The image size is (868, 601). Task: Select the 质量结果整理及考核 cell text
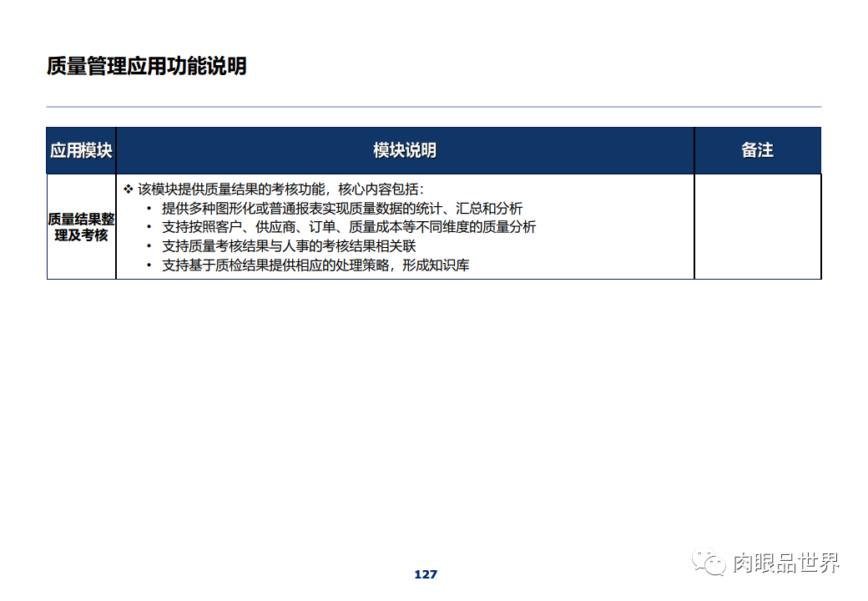(81, 225)
